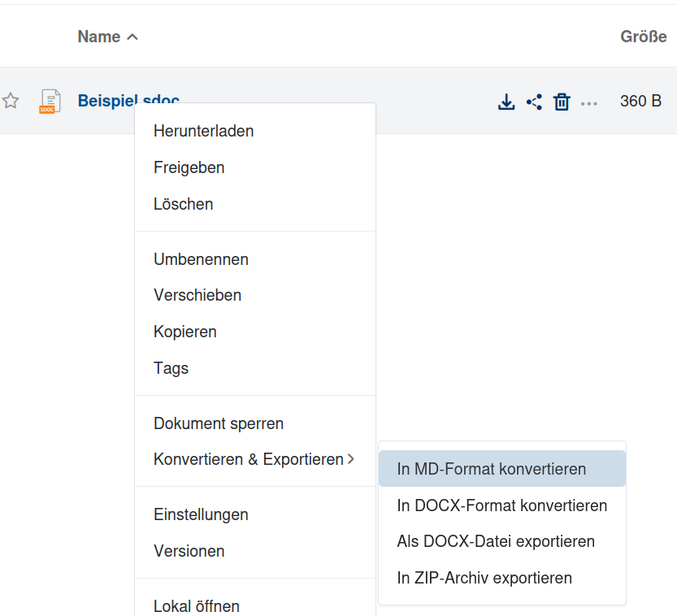Open Tags menu entry

(171, 368)
